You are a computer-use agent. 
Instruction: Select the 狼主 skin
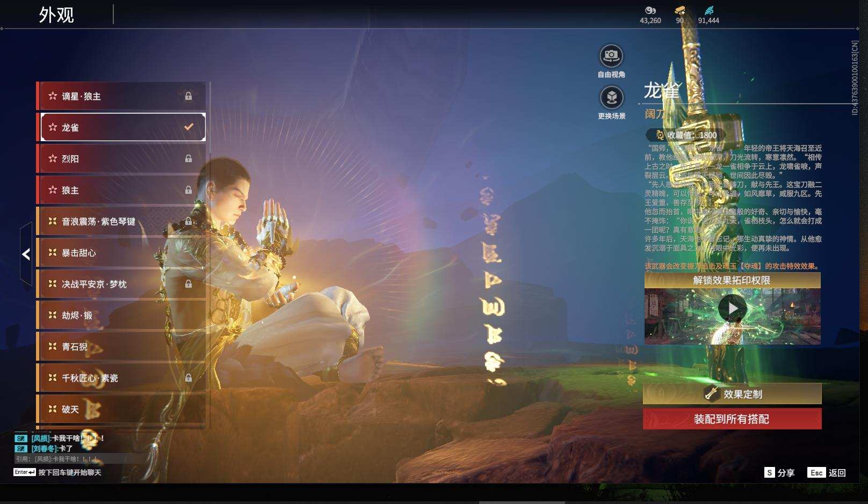(121, 190)
